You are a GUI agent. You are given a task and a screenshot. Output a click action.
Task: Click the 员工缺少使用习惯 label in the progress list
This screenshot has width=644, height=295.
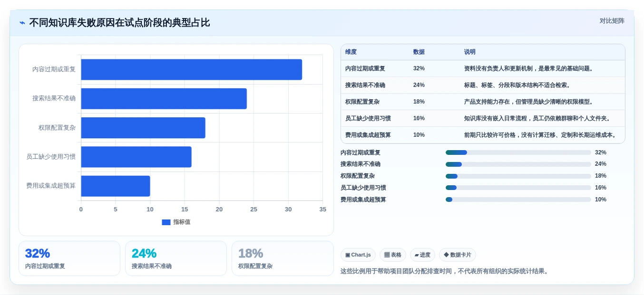point(363,188)
